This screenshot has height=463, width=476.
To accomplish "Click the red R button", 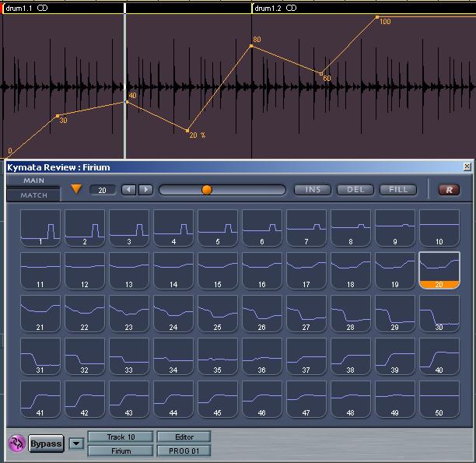I will (x=450, y=190).
